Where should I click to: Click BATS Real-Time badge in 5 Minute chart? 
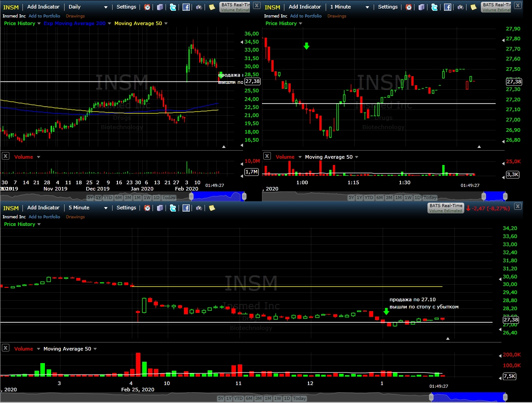446,208
